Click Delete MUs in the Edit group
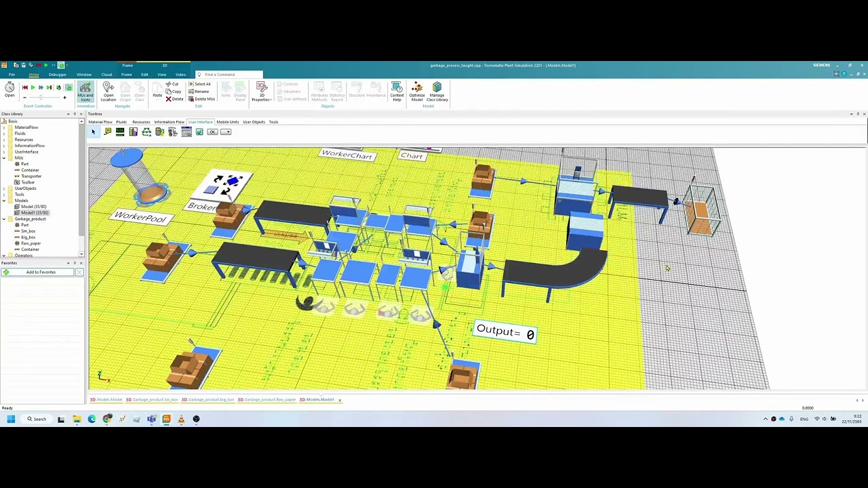The image size is (868, 488). point(202,99)
